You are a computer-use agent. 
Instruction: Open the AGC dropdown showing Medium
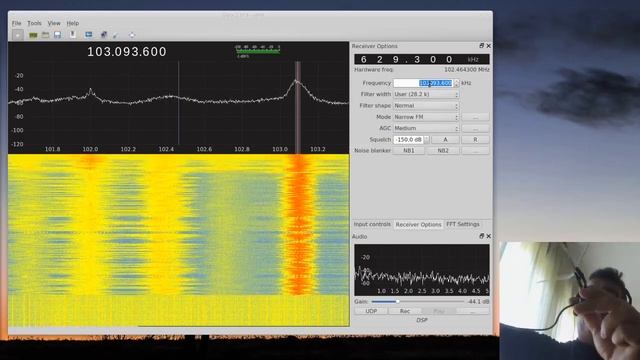click(x=426, y=128)
